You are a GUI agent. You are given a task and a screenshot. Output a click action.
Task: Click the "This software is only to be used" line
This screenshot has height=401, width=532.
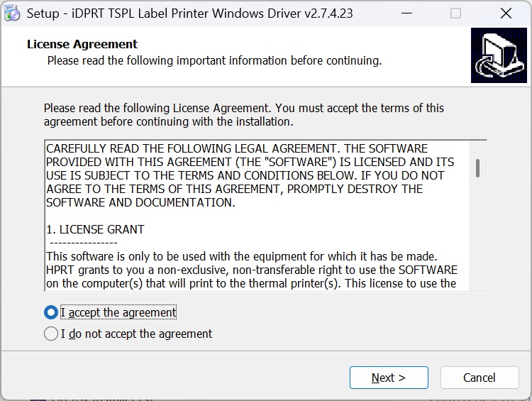[241, 256]
